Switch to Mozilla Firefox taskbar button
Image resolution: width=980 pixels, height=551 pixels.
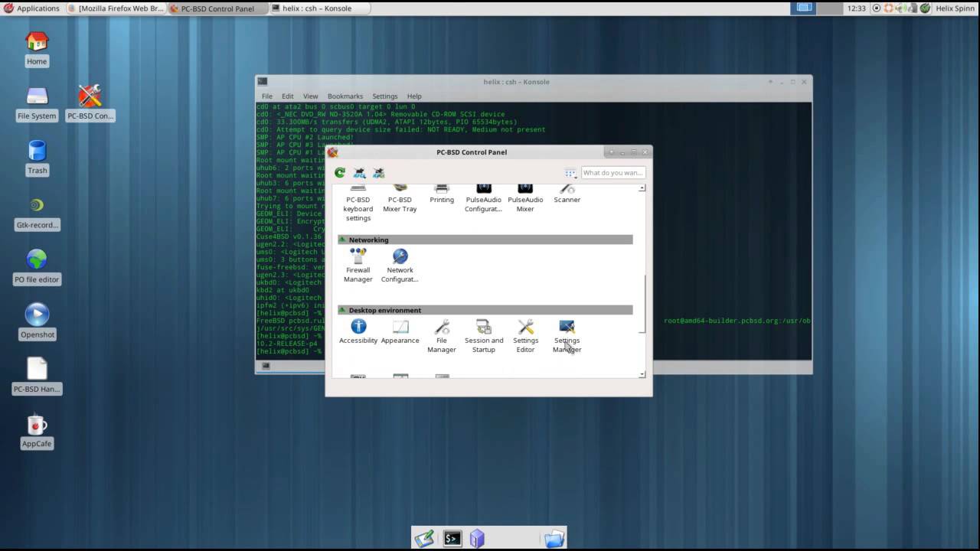point(115,8)
